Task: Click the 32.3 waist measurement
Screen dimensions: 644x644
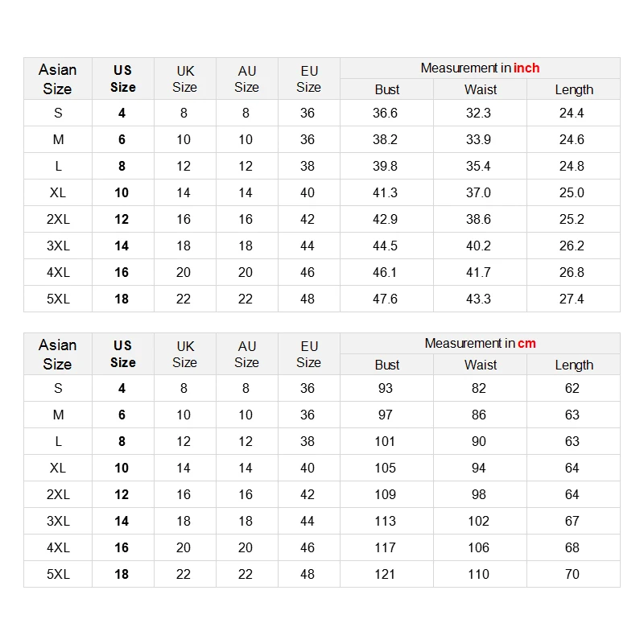Action: point(478,113)
